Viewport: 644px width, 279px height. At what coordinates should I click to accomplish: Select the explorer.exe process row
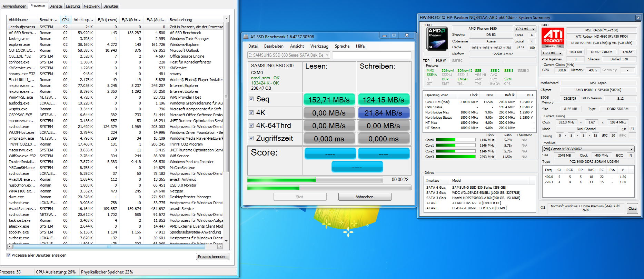pos(115,44)
